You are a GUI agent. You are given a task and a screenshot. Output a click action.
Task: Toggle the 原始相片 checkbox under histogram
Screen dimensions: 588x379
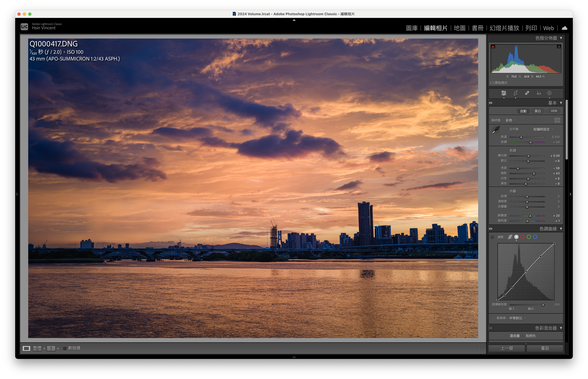pos(492,83)
